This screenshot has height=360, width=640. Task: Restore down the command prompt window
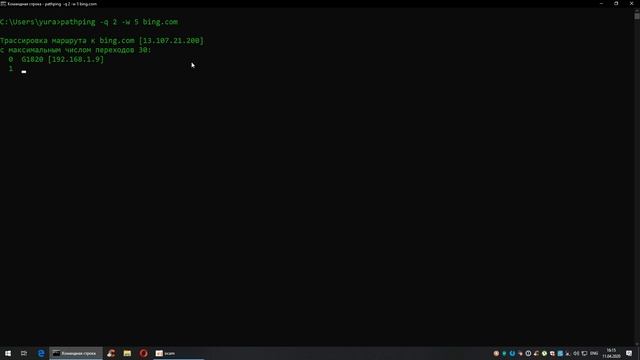pos(616,4)
